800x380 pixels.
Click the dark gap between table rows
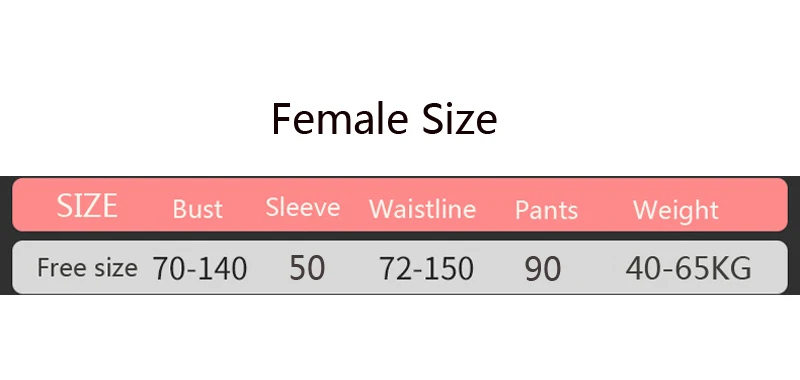pos(400,236)
